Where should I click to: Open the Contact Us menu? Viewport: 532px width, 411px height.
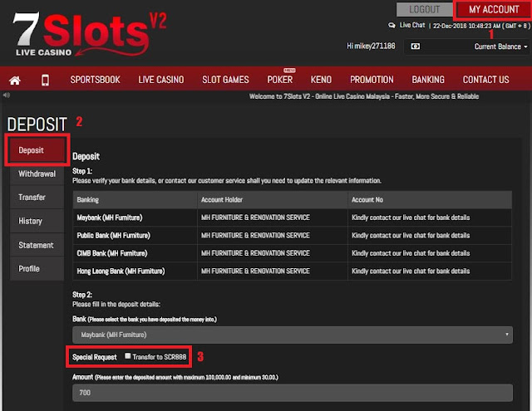(485, 80)
